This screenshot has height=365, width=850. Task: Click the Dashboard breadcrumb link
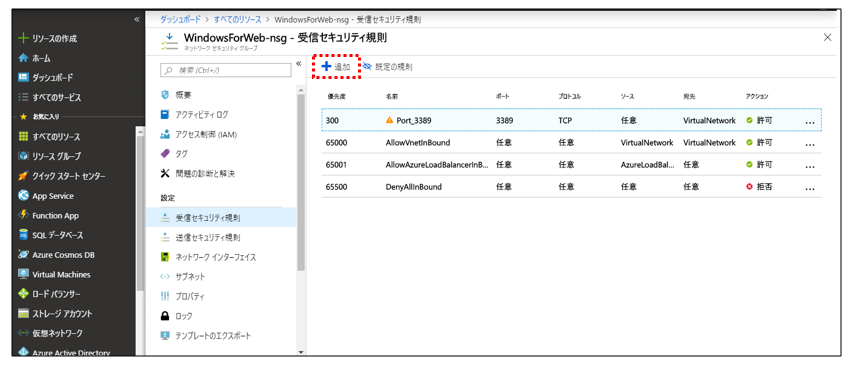coord(180,20)
